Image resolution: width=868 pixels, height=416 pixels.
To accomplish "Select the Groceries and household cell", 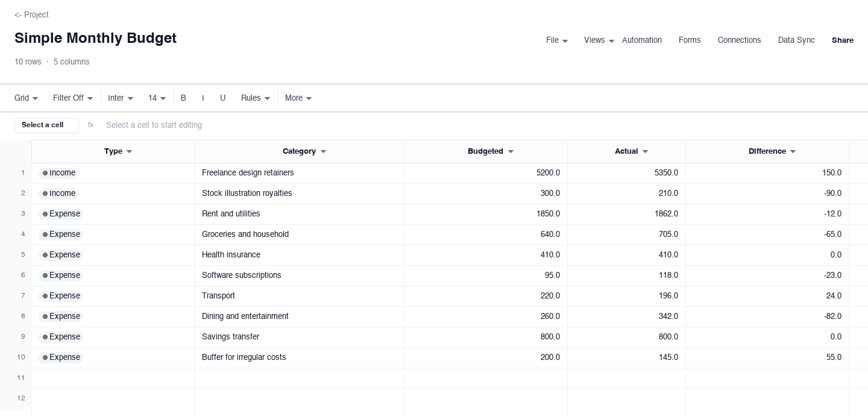I will [300, 235].
